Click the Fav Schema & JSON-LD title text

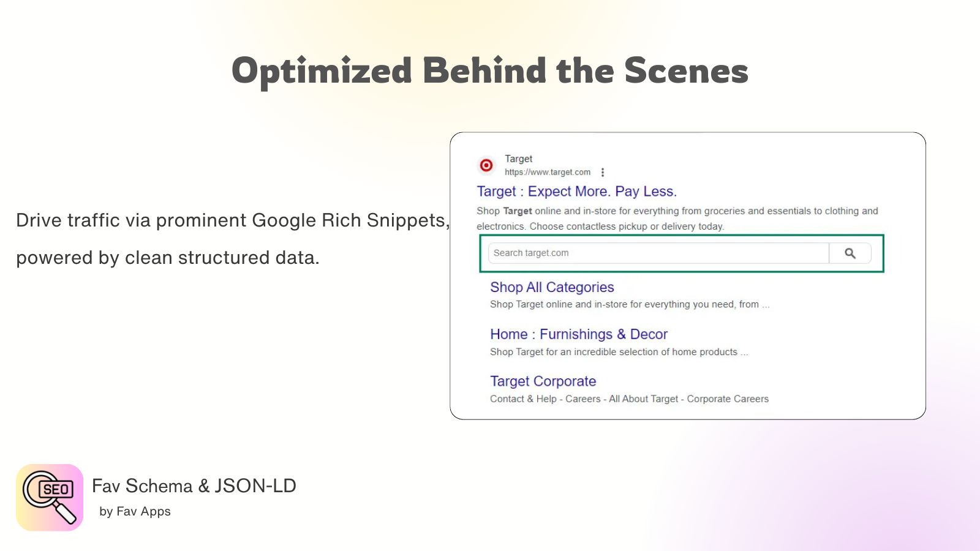(x=194, y=485)
